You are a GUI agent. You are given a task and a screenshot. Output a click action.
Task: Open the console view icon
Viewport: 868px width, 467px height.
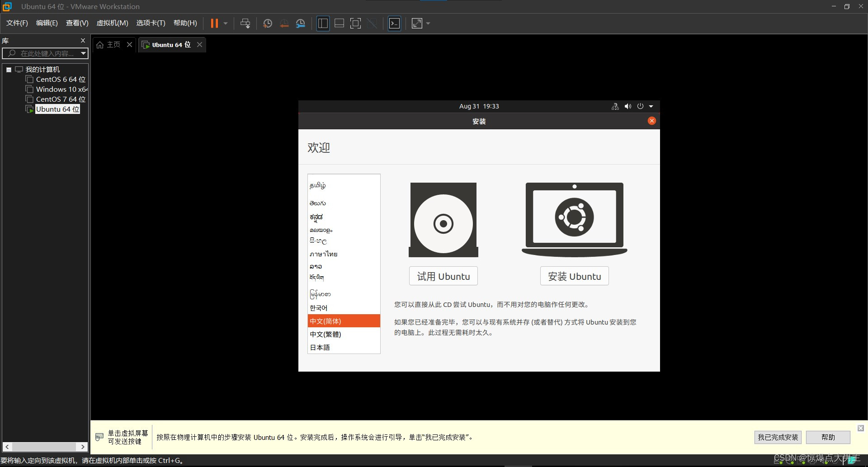394,23
